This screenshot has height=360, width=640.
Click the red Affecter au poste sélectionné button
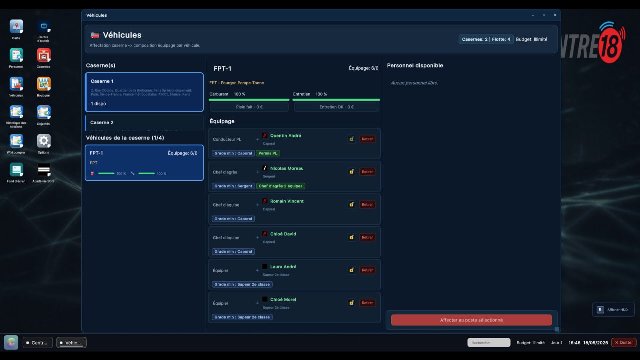pos(471,320)
